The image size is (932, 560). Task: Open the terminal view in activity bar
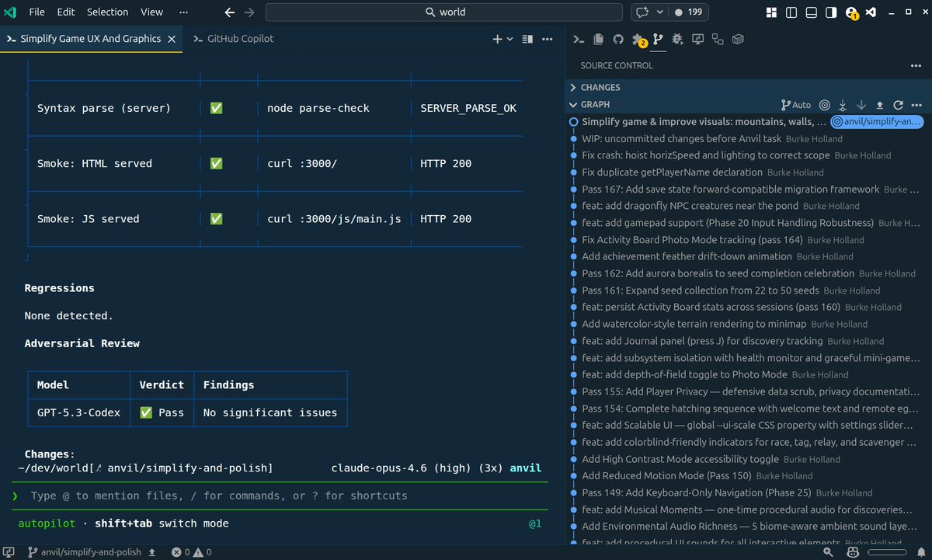pos(578,39)
